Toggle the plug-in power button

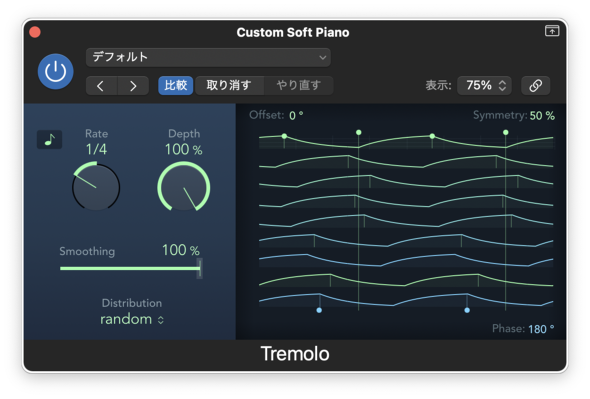[55, 72]
